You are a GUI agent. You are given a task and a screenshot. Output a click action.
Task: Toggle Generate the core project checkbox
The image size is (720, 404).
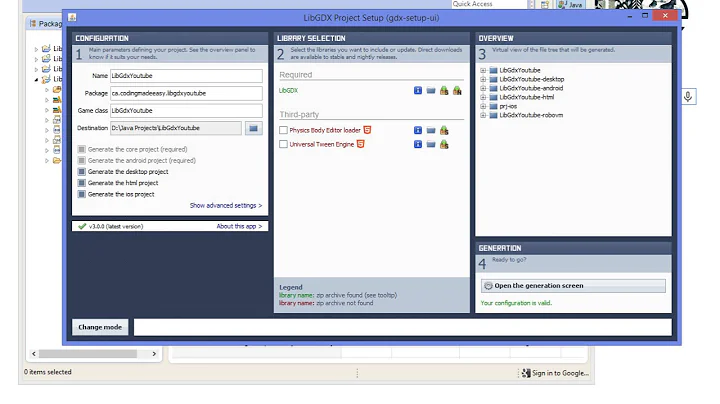point(82,149)
